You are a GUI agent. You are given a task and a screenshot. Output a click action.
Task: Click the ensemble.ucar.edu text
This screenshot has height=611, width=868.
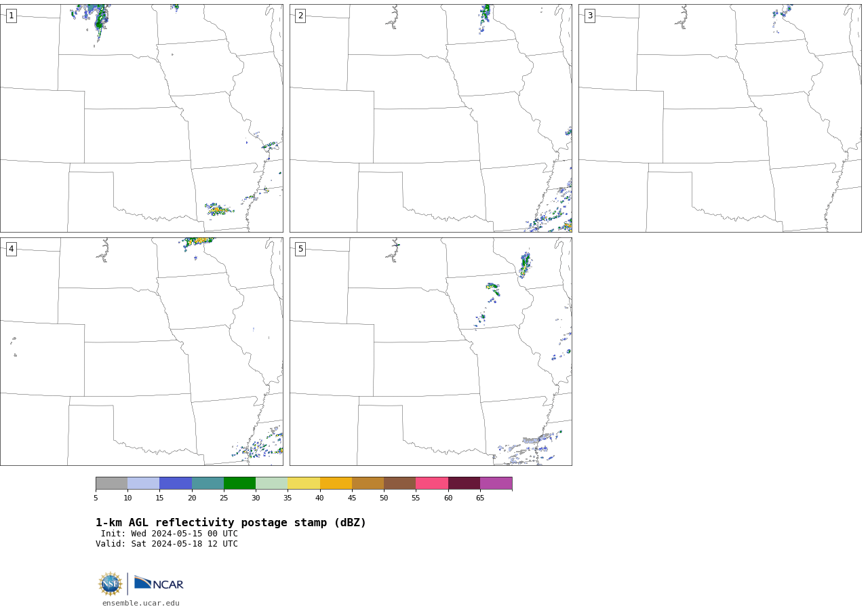(x=141, y=603)
